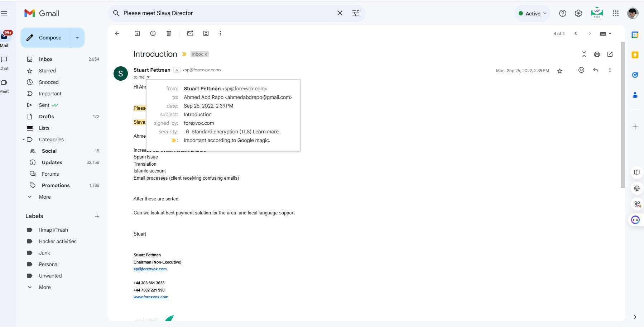Image resolution: width=644 pixels, height=327 pixels.
Task: Click the Learn more encryption link
Action: tap(265, 132)
